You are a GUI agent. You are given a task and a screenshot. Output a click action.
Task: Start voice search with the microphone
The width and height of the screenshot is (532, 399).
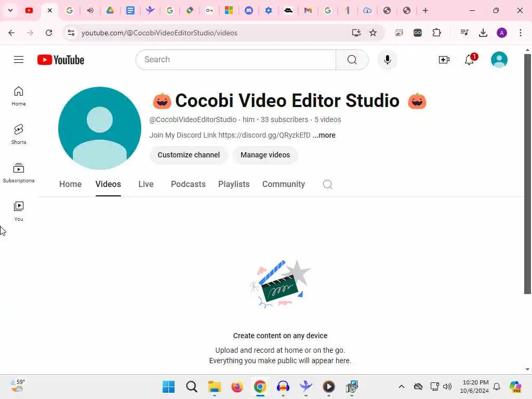387,60
